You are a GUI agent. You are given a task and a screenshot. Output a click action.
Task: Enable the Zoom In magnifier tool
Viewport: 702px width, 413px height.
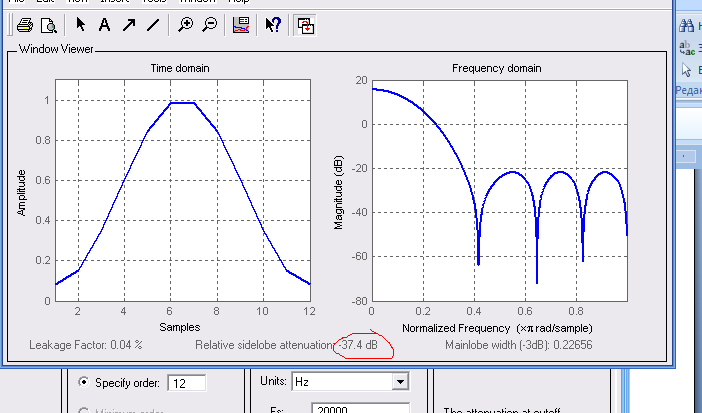(185, 24)
